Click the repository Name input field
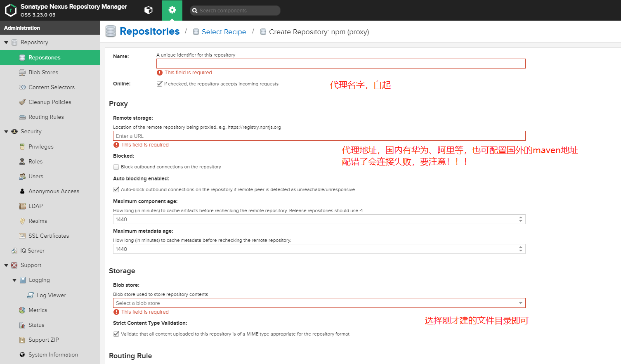 pos(341,64)
